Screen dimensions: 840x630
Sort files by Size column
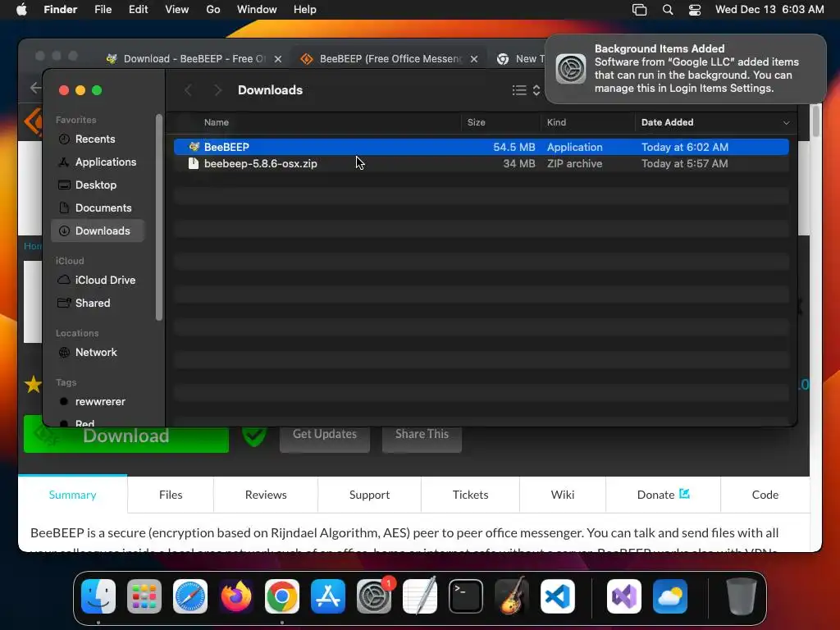coord(477,122)
